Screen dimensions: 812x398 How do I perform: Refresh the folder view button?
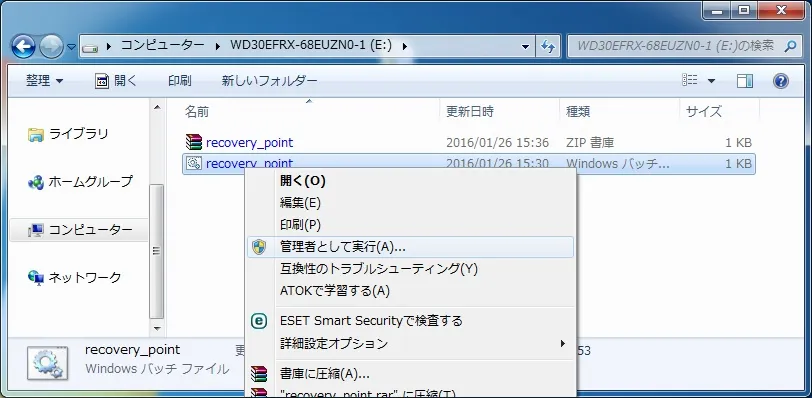(x=548, y=47)
